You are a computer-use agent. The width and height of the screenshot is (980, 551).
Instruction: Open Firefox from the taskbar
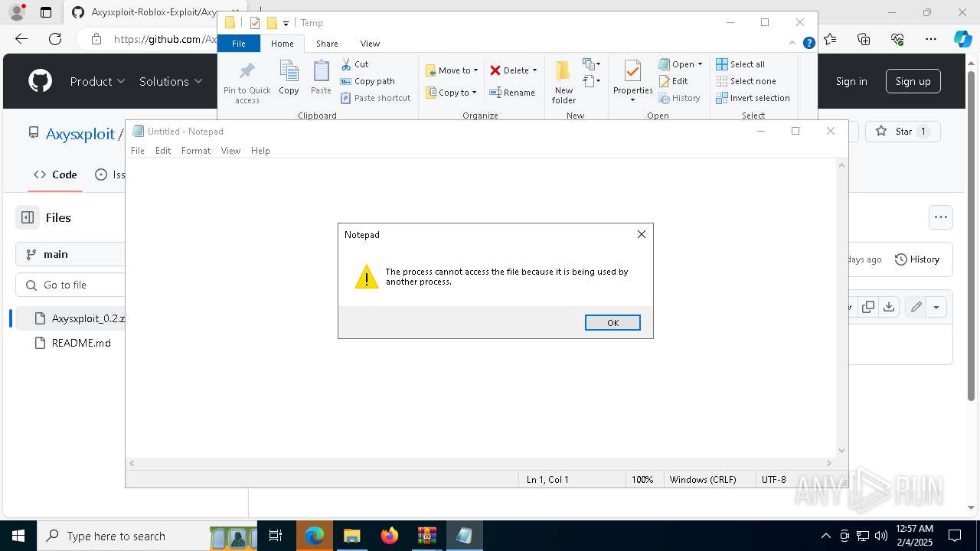[x=390, y=536]
